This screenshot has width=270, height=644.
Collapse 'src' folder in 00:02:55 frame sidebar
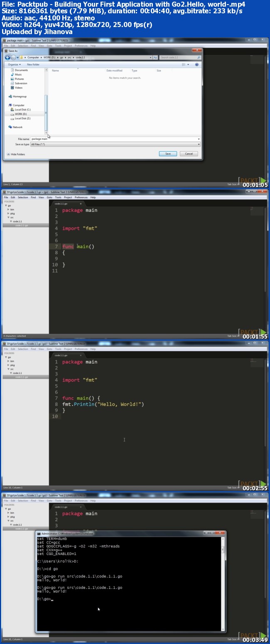(8, 369)
